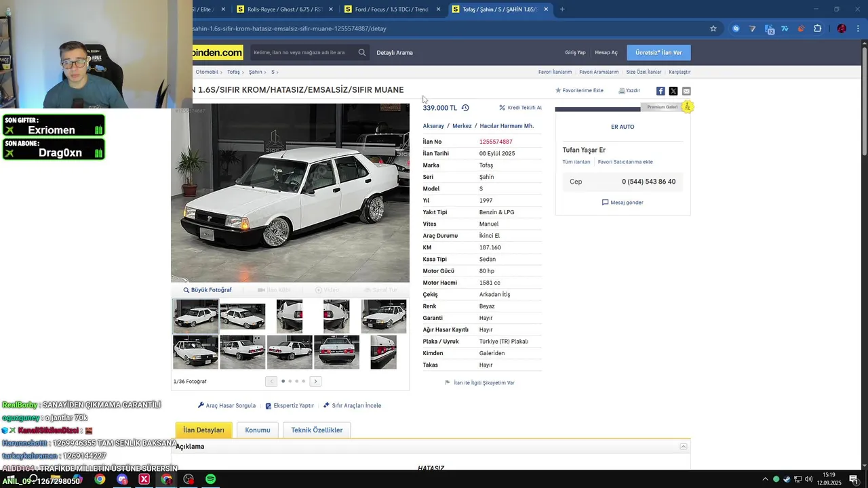The width and height of the screenshot is (868, 488).
Task: Click Mesaj gönder to message the seller
Action: coord(623,202)
